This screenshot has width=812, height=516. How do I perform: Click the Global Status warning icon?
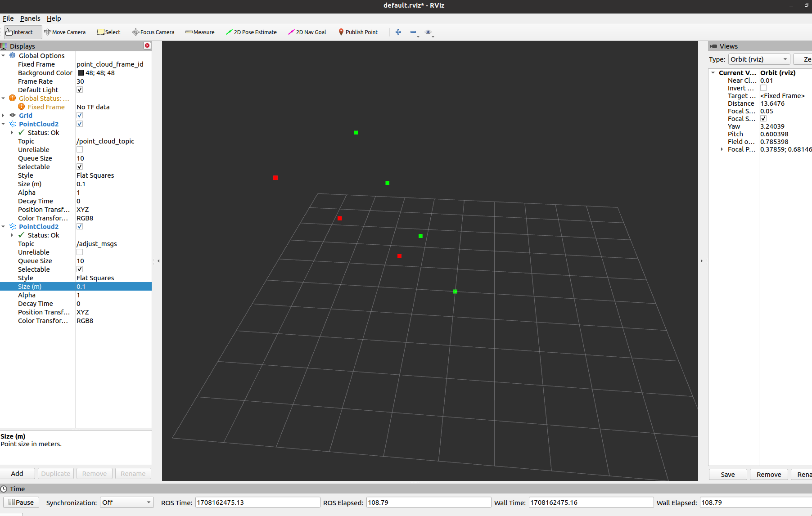13,98
